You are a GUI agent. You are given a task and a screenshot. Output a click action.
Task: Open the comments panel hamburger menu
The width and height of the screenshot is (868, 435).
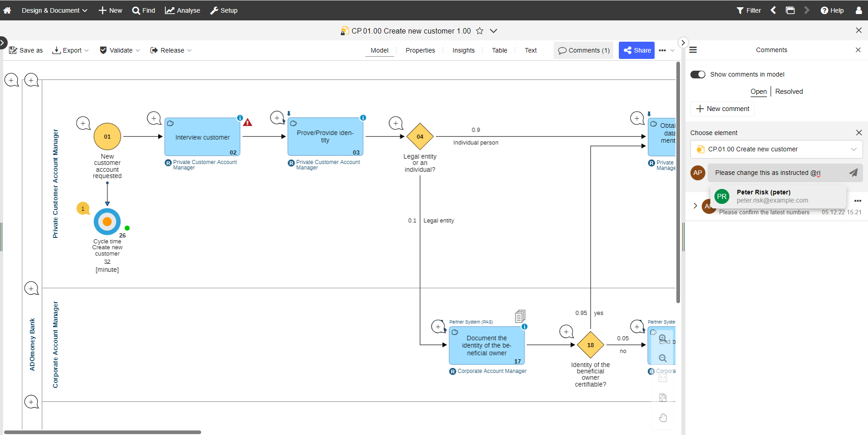(693, 50)
